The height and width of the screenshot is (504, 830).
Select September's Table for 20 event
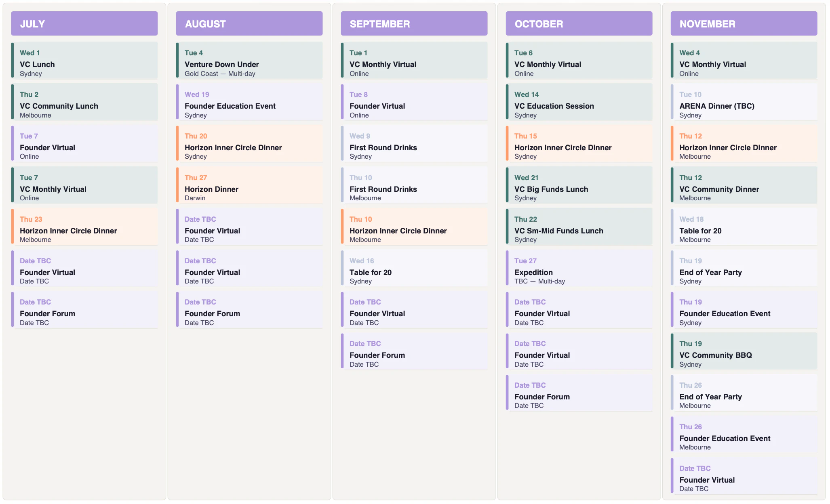click(x=414, y=269)
